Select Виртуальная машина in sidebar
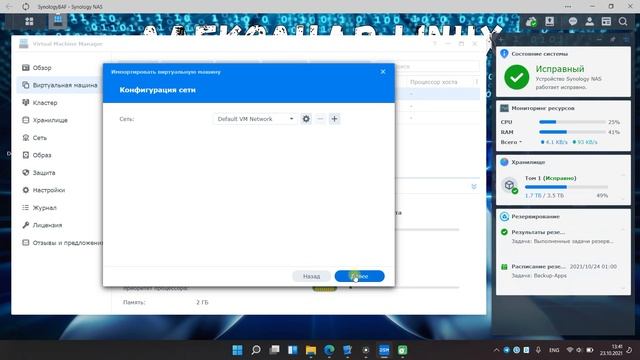Screen dimensions: 640x360 [60, 85]
